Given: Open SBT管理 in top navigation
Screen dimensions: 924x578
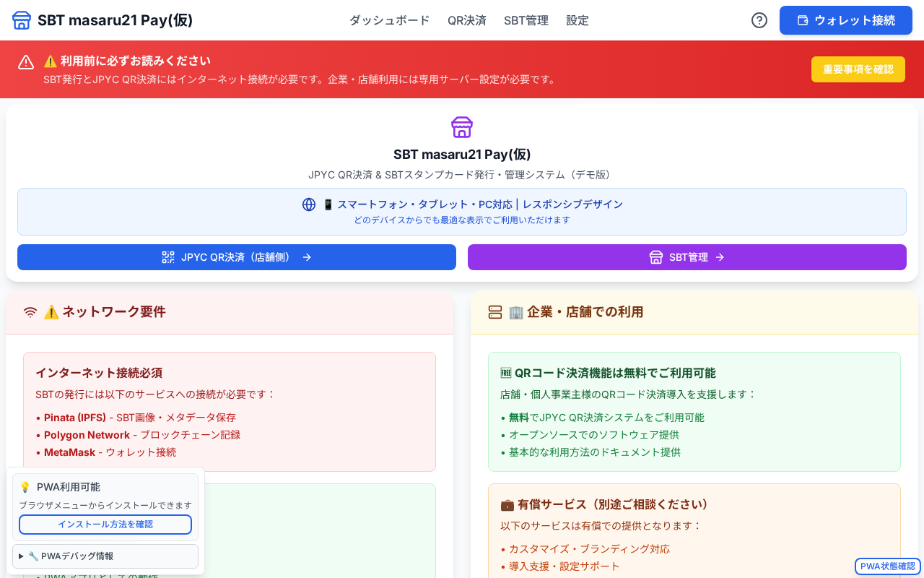Looking at the screenshot, I should pyautogui.click(x=526, y=20).
